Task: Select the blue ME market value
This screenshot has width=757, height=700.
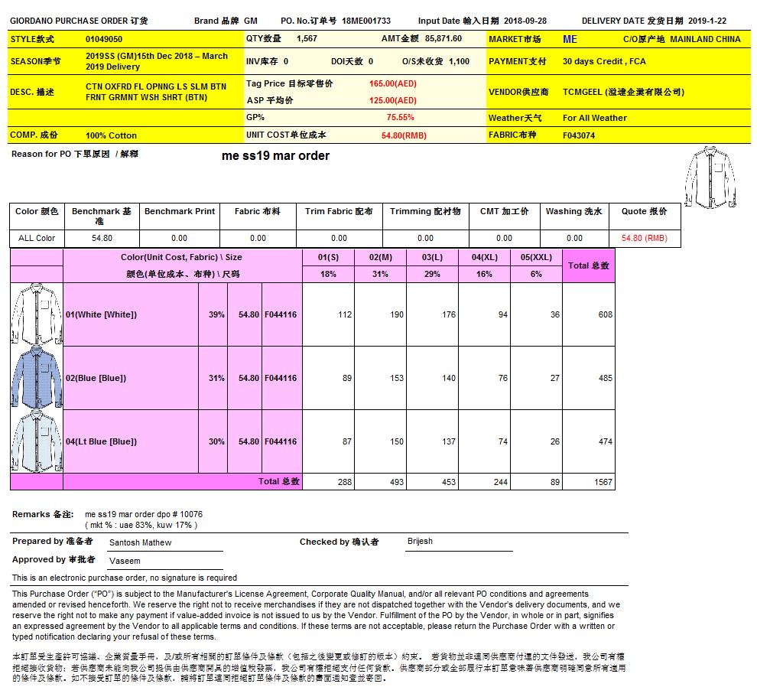Action: [x=570, y=39]
